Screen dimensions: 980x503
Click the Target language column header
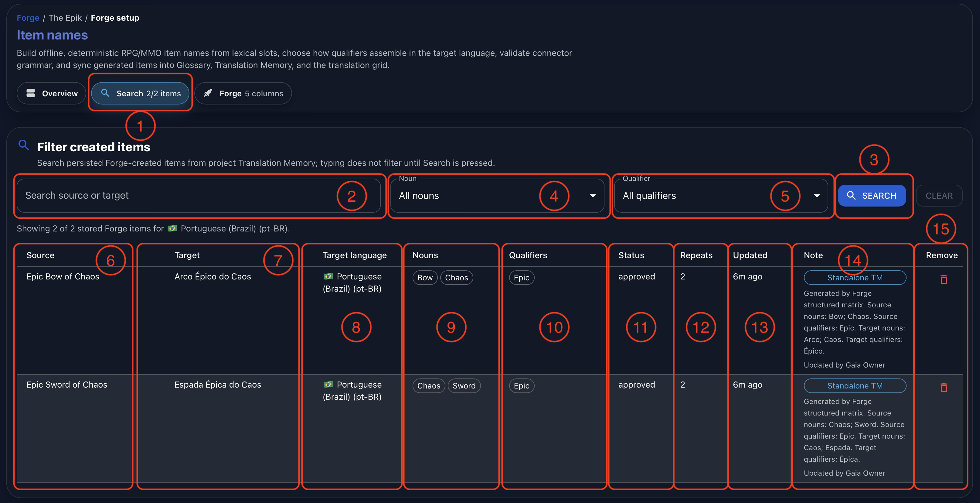(354, 255)
